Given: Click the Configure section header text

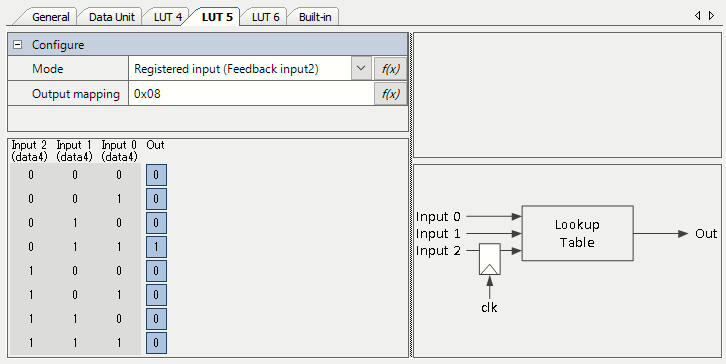Looking at the screenshot, I should (58, 45).
